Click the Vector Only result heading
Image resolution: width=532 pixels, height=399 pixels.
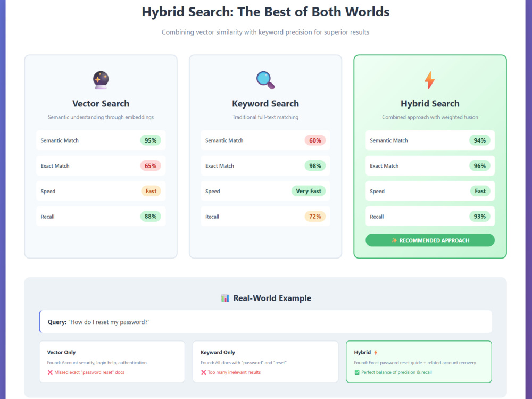61,353
